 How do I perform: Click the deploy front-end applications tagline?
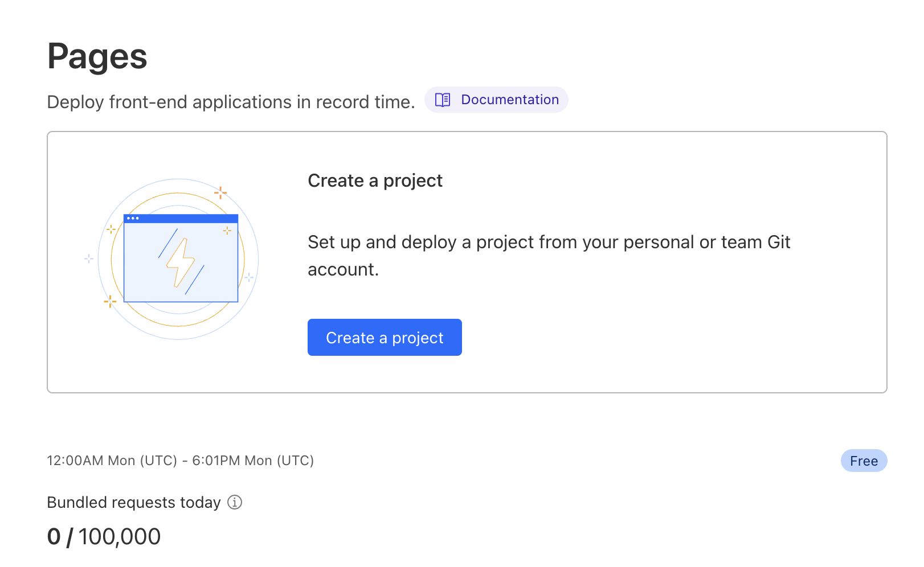coord(231,102)
